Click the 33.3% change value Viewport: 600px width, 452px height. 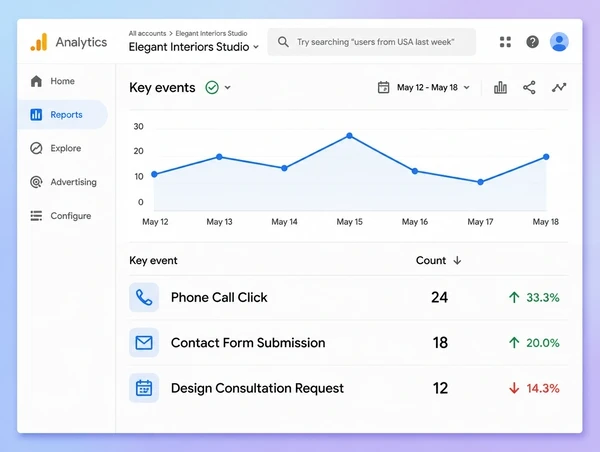(543, 297)
